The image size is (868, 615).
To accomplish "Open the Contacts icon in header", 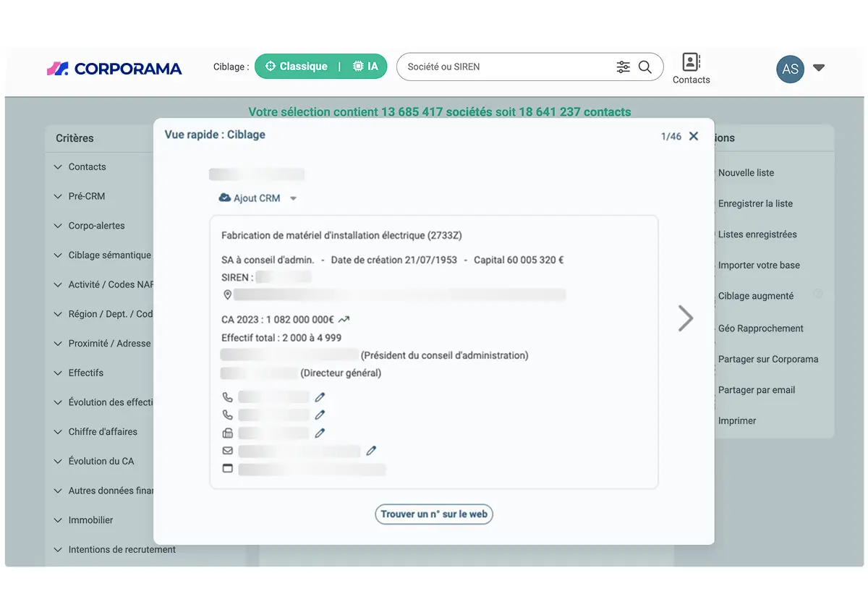I will pos(692,69).
